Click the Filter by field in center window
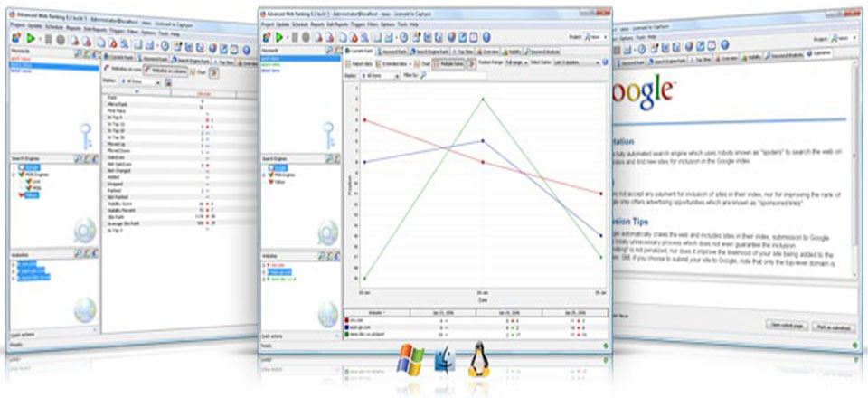 pos(454,75)
